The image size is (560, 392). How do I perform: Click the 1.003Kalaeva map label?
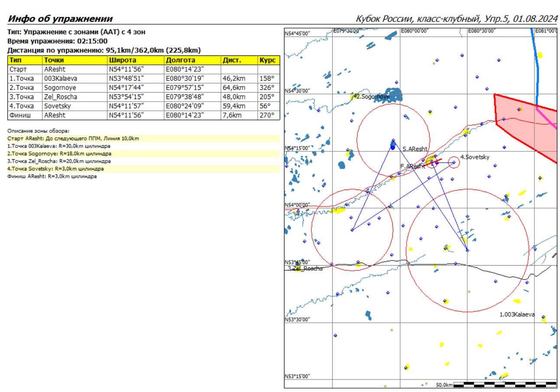[x=517, y=315]
